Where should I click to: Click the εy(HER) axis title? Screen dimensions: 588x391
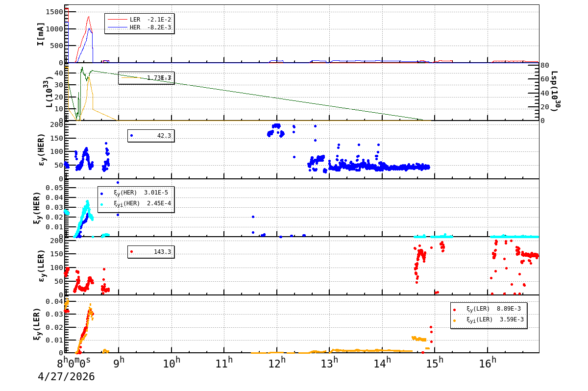[42, 149]
